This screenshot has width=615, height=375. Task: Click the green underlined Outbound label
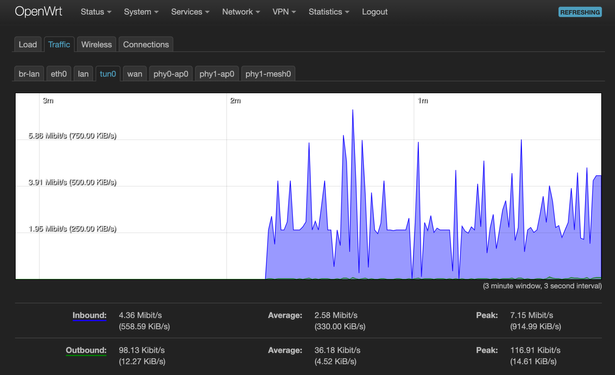point(86,350)
